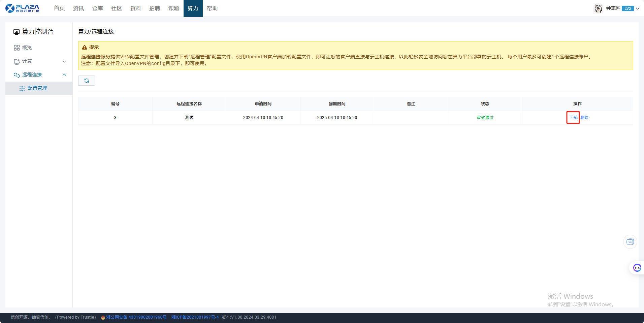644x323 pixels.
Task: Open the chat message floating icon
Action: (630, 242)
